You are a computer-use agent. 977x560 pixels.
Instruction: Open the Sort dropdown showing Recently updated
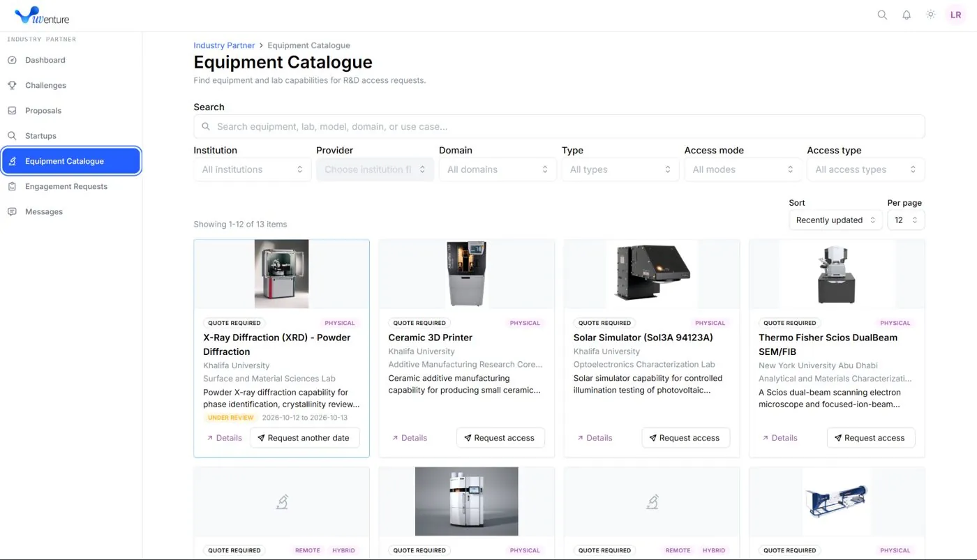(x=835, y=220)
